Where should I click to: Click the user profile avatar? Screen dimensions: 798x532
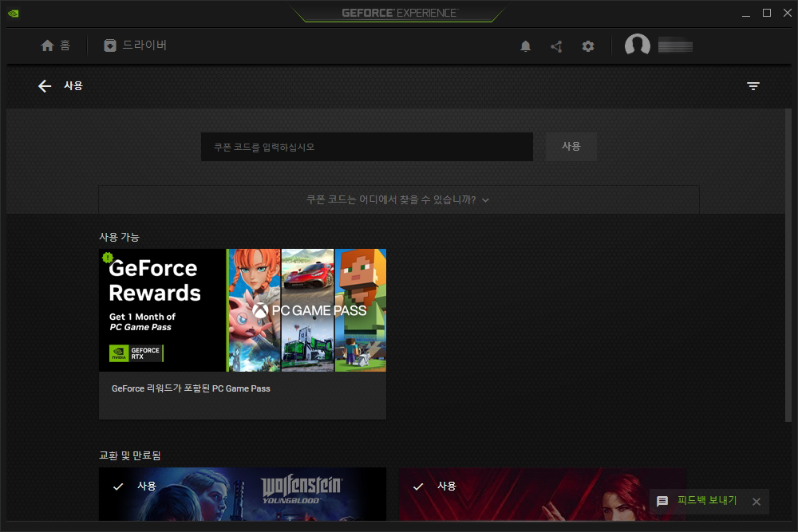click(x=637, y=45)
